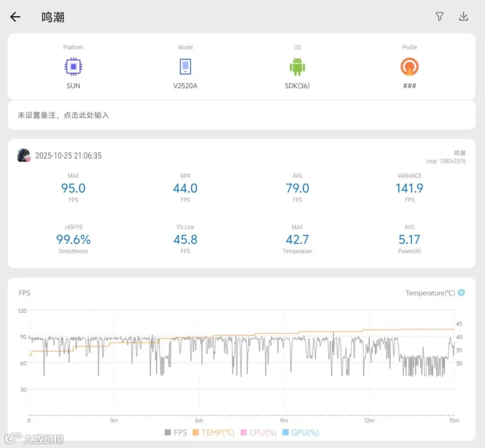Select the 鸣潮 page title
This screenshot has height=448, width=485.
(53, 17)
